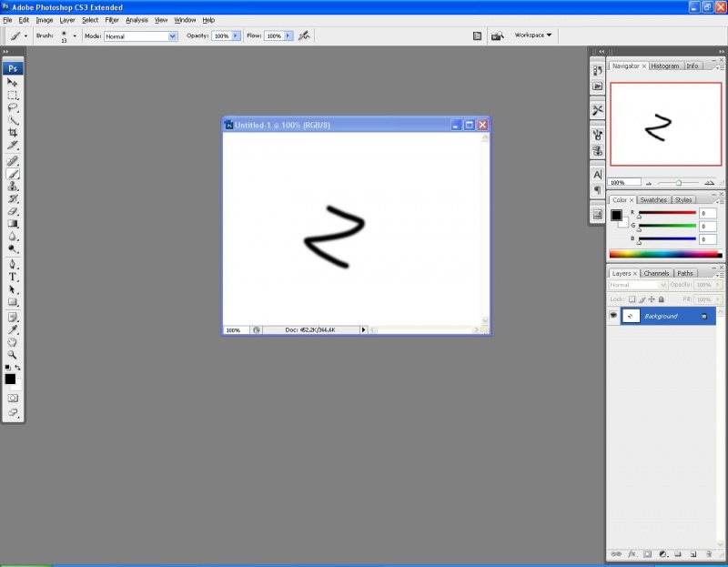
Task: Toggle airbrush mode in options bar
Action: pyautogui.click(x=304, y=35)
